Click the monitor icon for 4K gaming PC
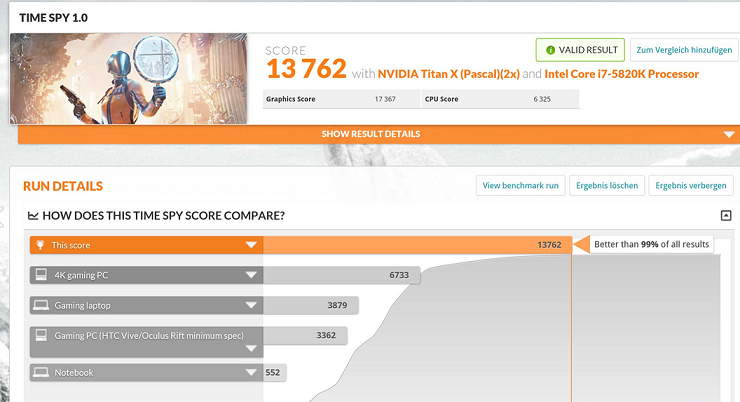740x402 pixels. (41, 275)
